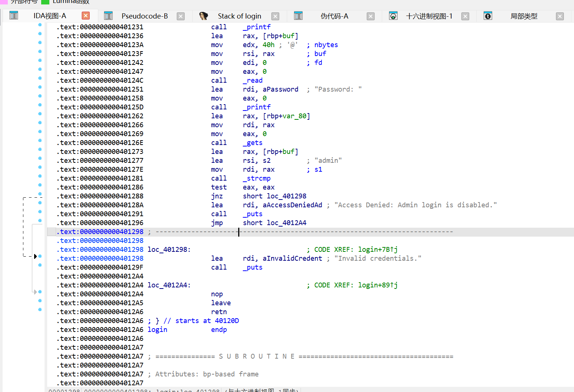
Task: Click the login endp line
Action: [187, 330]
